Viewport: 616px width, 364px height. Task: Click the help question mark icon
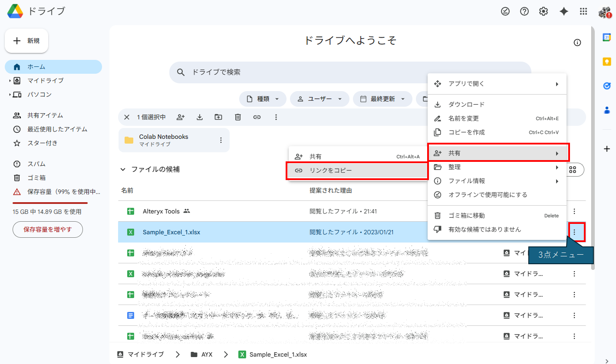(524, 12)
